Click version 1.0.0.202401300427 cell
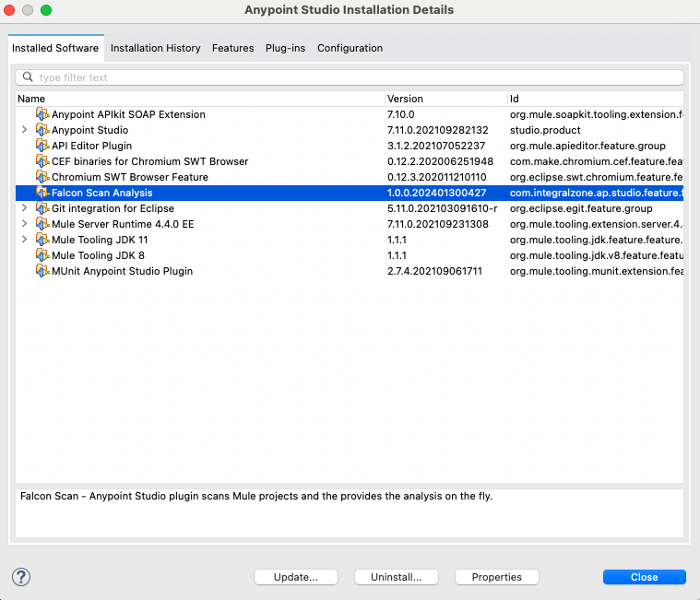This screenshot has height=600, width=700. click(x=436, y=193)
